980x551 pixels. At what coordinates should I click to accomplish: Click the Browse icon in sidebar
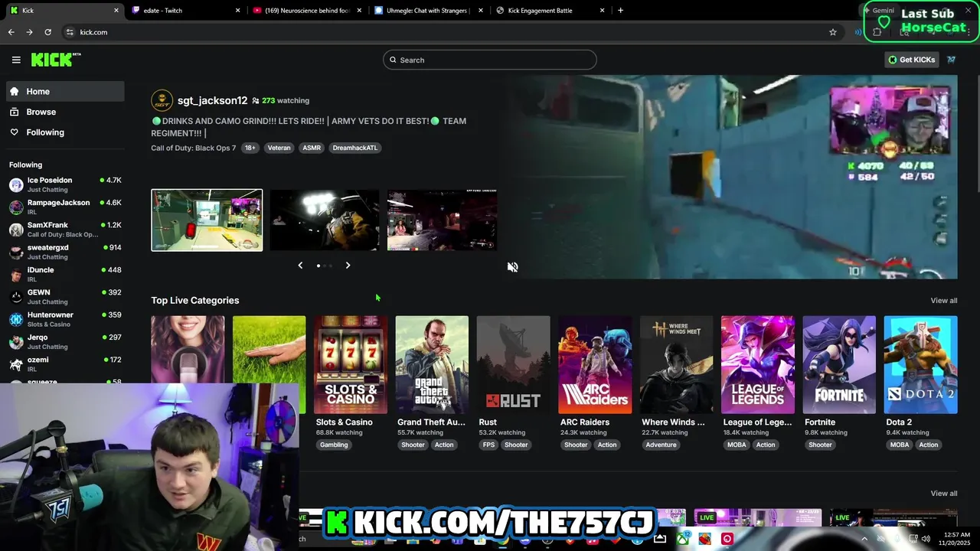point(15,112)
